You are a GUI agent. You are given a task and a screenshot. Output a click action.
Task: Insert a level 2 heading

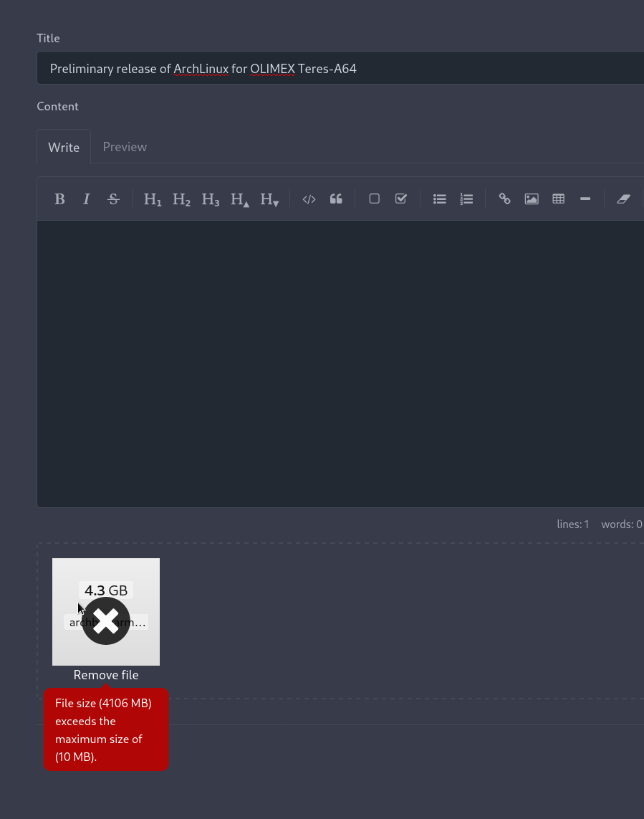click(181, 199)
